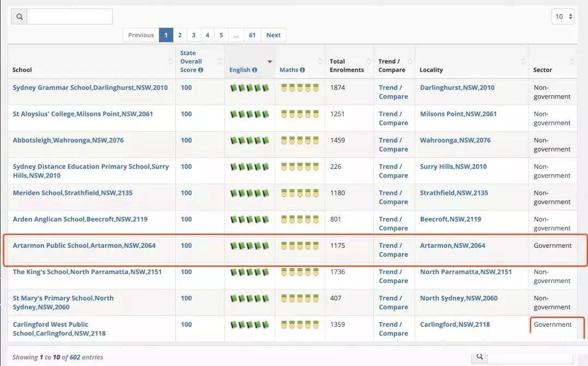Open North Parramatta, NSW, 2151 locality link

(x=465, y=272)
